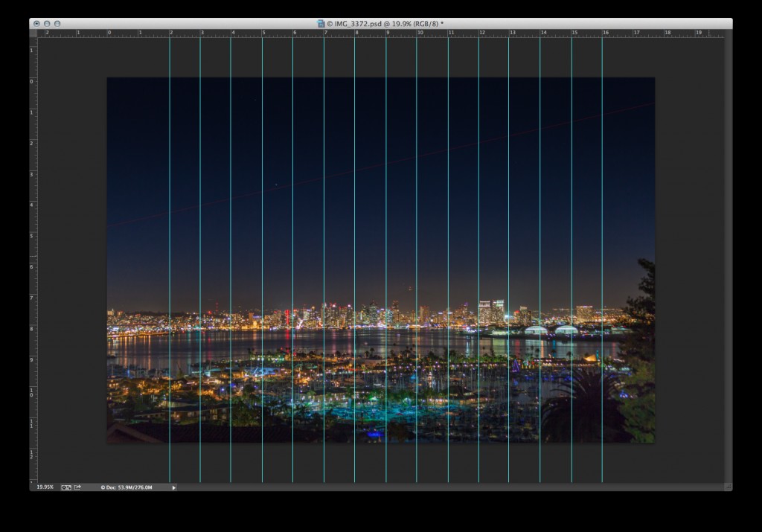Viewport: 762px width, 532px height.
Task: Click the 19.9% zoom text in the title bar
Action: pos(402,23)
